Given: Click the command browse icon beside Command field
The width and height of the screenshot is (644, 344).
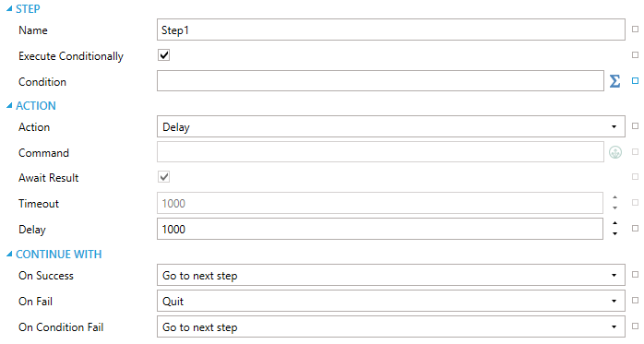Looking at the screenshot, I should (614, 152).
